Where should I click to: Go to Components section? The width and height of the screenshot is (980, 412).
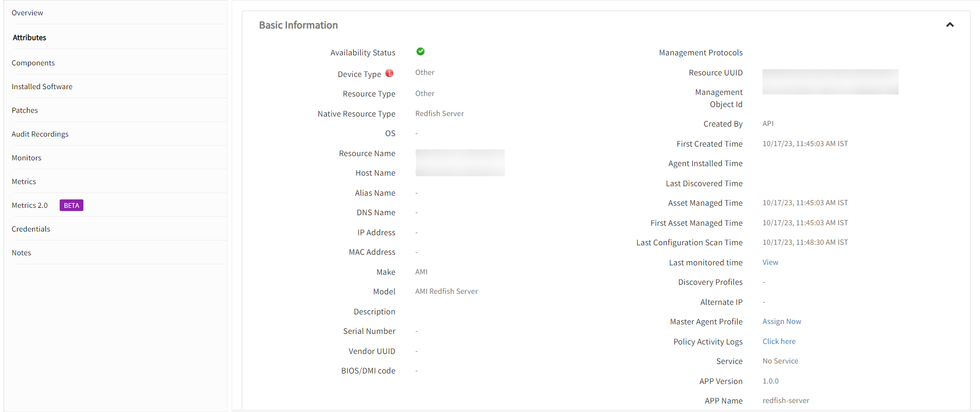point(33,63)
